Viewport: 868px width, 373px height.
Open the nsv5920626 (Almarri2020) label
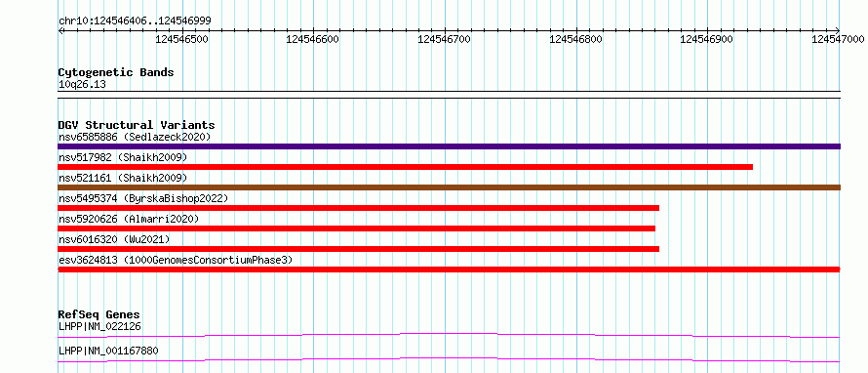129,219
